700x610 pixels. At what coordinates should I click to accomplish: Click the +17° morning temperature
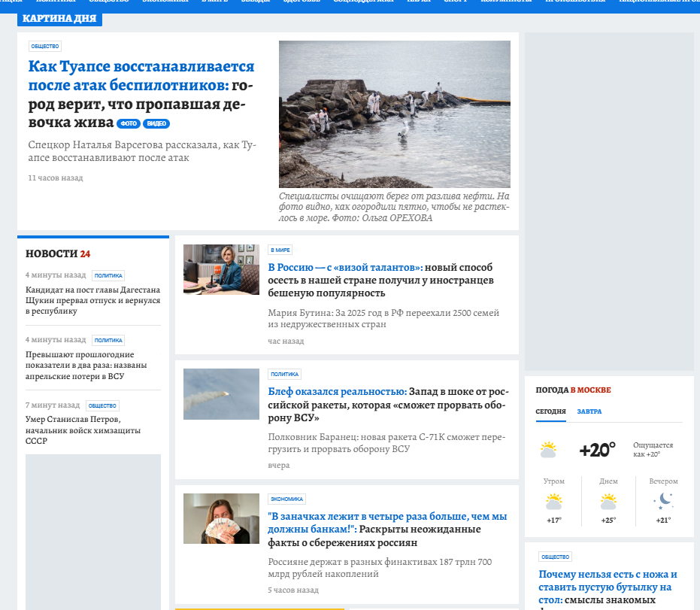[554, 520]
